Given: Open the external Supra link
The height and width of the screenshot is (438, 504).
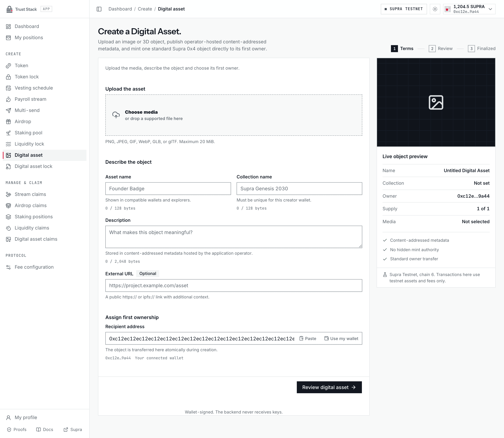Looking at the screenshot, I should pos(73,429).
